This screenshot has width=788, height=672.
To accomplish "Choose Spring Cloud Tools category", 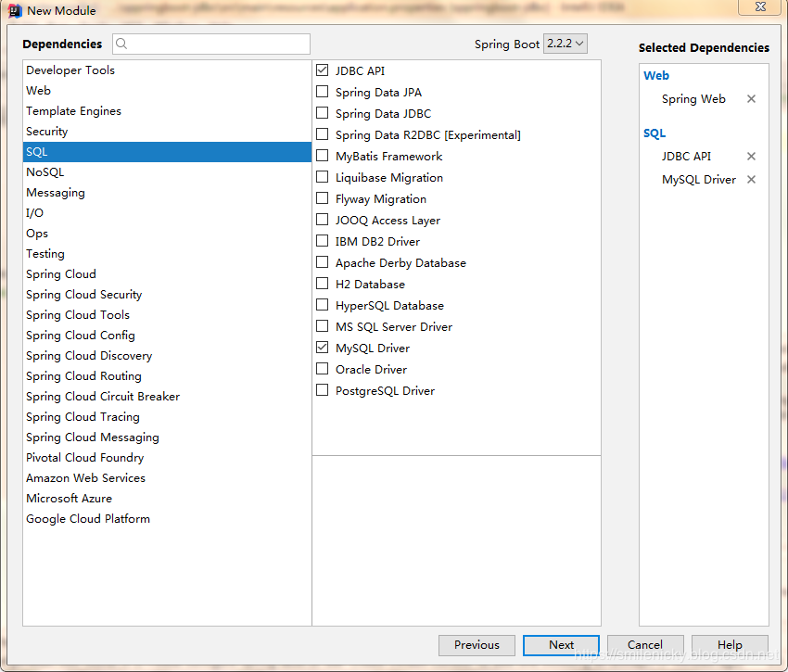I will (167, 315).
